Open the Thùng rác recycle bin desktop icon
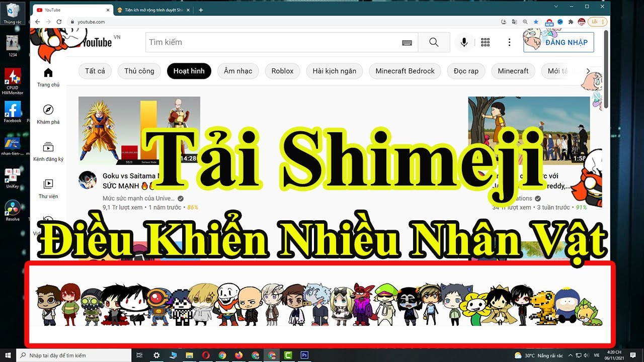Image resolution: width=644 pixels, height=362 pixels. click(x=12, y=13)
